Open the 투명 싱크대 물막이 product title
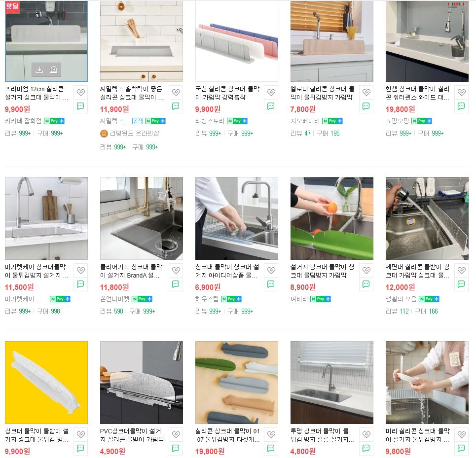Screen dimensions: 476x458 coord(322,435)
